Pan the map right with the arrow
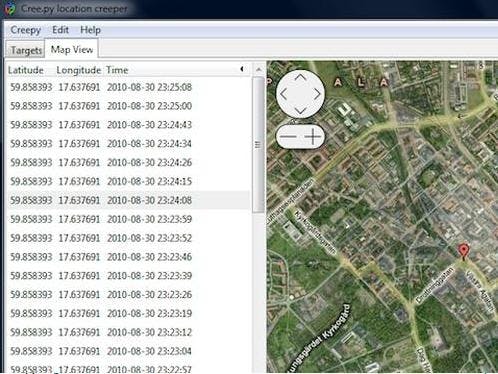 pos(317,94)
